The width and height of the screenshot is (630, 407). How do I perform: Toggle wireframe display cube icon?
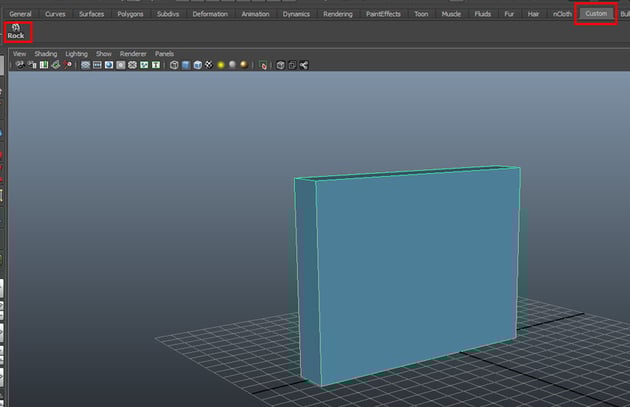[x=174, y=65]
